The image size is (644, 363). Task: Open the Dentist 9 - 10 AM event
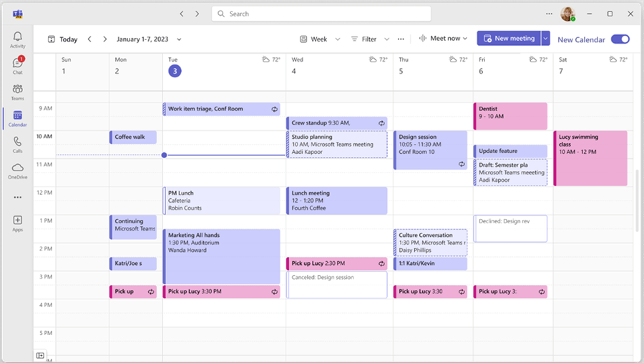point(510,116)
